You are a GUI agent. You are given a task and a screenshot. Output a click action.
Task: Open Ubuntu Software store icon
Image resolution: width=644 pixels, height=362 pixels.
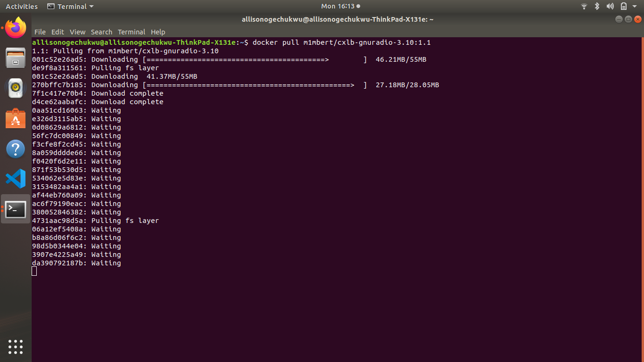(16, 118)
